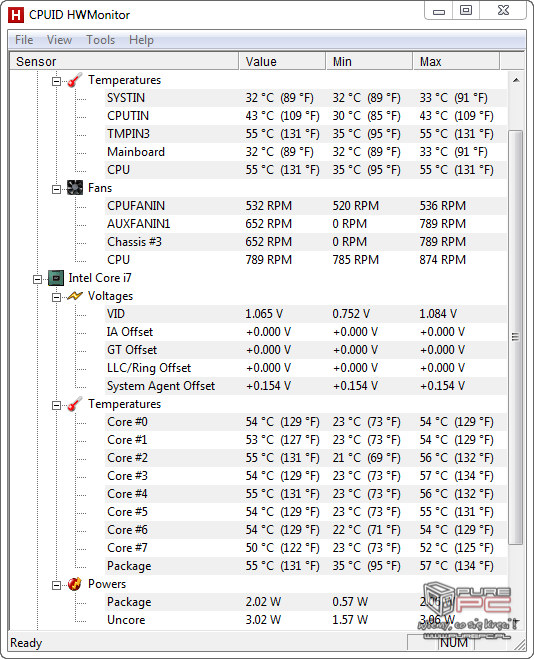534x659 pixels.
Task: Select the Mainboard temperature row
Action: [305, 152]
